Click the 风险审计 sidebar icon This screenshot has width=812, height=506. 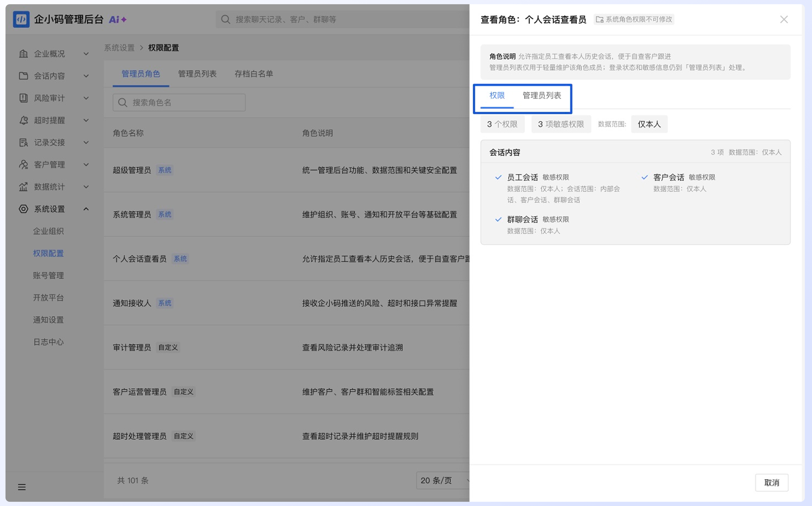(x=23, y=98)
